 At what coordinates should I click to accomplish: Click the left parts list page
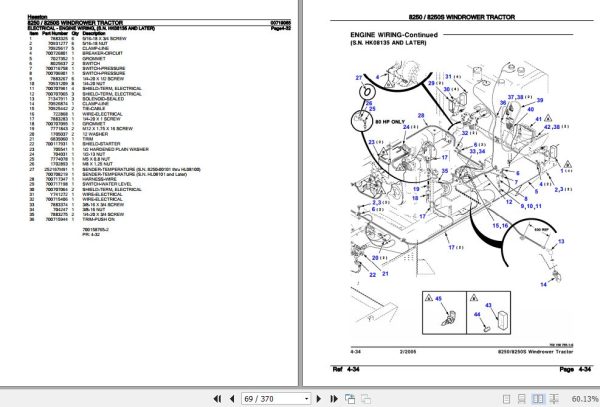(x=149, y=193)
